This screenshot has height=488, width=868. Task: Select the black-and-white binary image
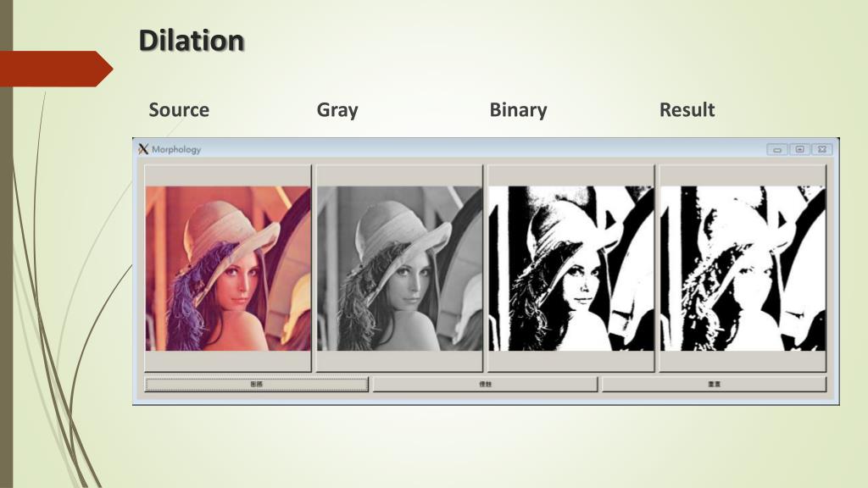[x=571, y=269]
